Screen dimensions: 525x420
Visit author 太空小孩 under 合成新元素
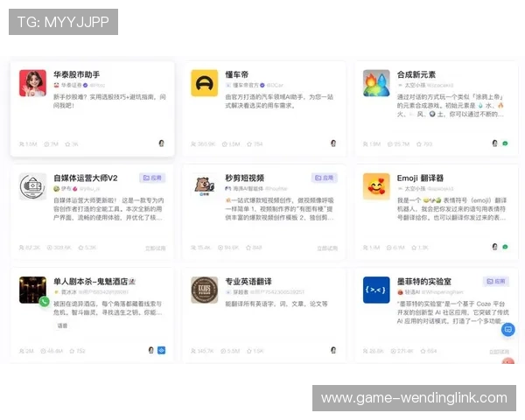[415, 85]
